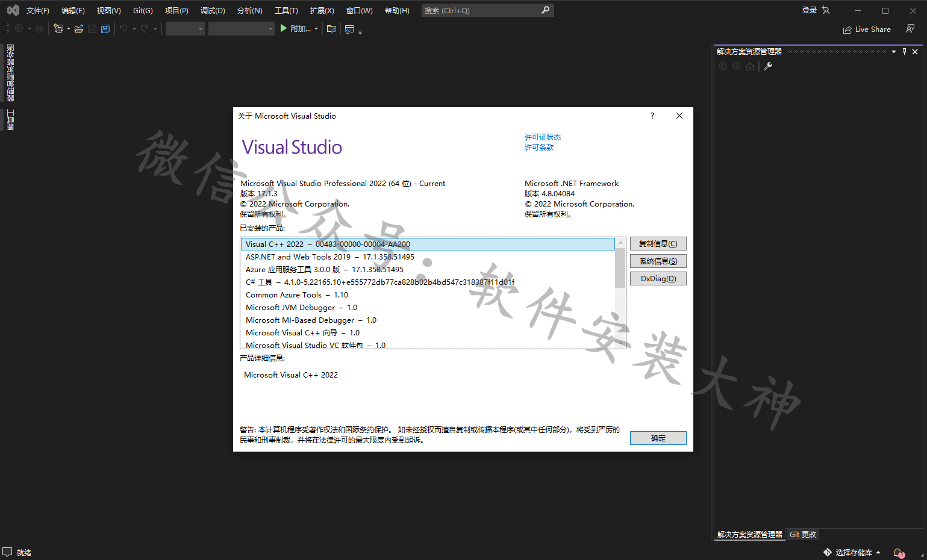Click the New Project toolbar icon
927x560 pixels.
coord(58,29)
